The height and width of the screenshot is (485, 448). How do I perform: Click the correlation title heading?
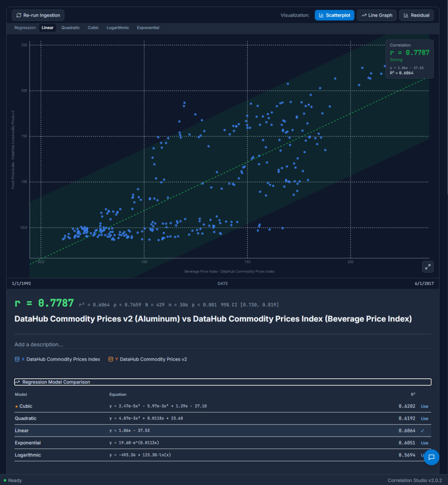click(213, 319)
